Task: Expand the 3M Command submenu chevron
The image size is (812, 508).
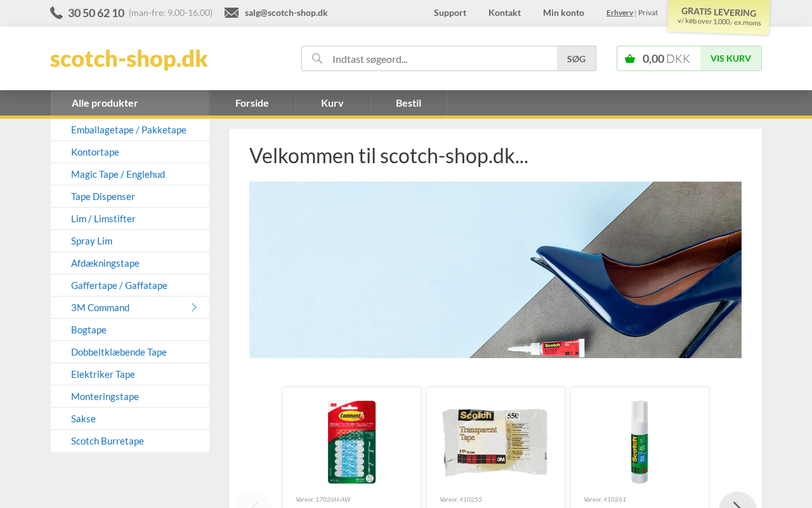Action: (x=194, y=307)
